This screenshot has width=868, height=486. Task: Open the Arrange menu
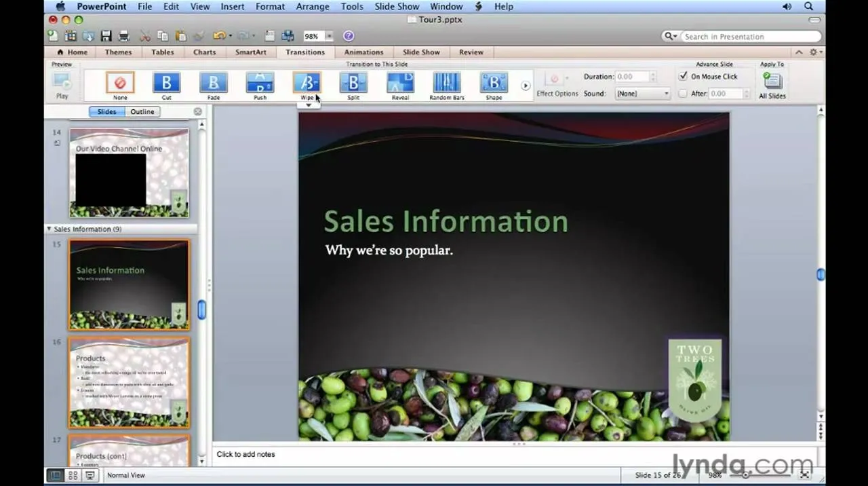click(313, 6)
